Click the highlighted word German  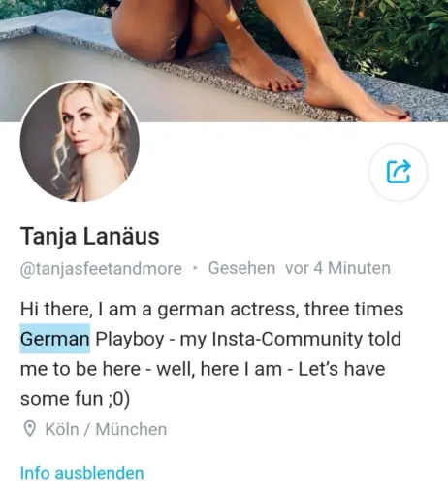(x=55, y=339)
